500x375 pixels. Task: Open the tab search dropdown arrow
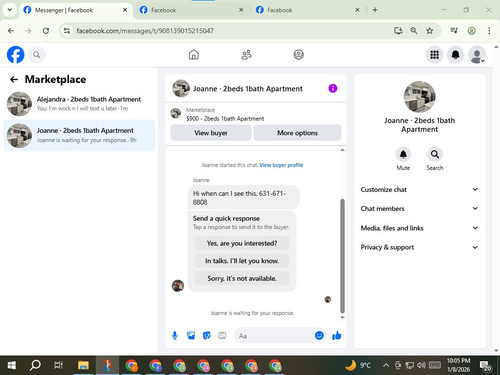point(10,10)
